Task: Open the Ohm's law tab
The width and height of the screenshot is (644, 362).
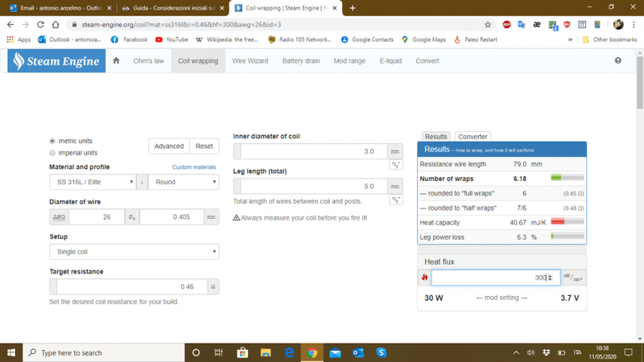Action: pos(148,61)
